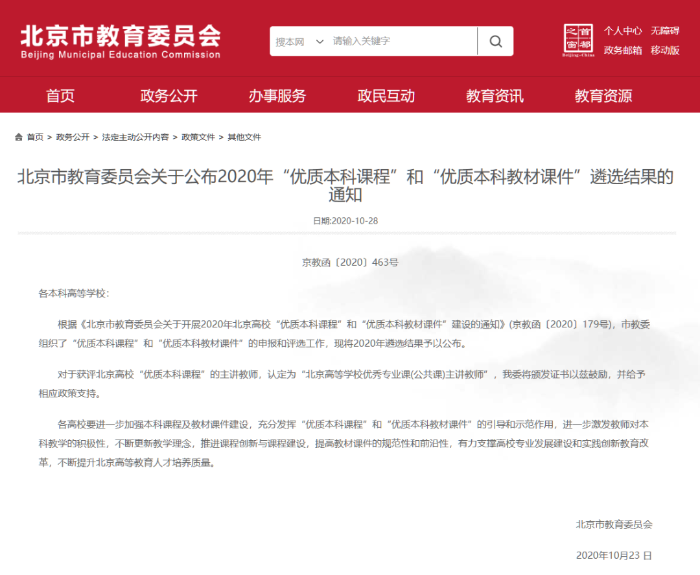Open the 教育资源 navigation menu item
Screen dimensions: 700x575
pyautogui.click(x=603, y=96)
